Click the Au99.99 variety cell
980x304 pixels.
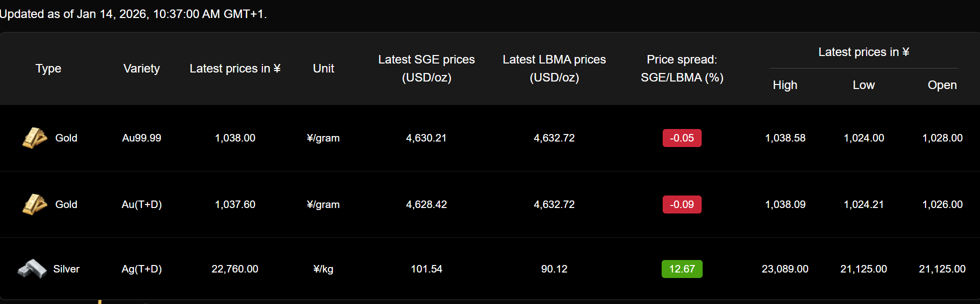pyautogui.click(x=141, y=138)
